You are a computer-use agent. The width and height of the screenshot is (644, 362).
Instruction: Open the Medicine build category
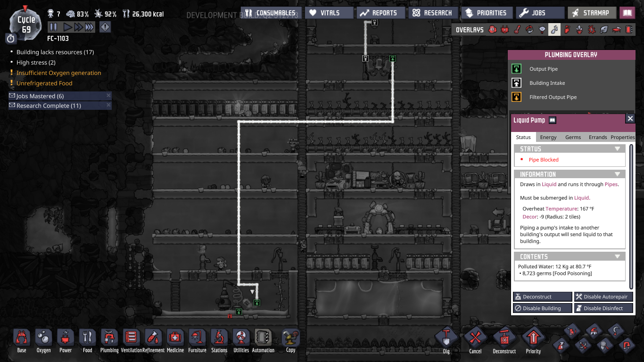[175, 341]
